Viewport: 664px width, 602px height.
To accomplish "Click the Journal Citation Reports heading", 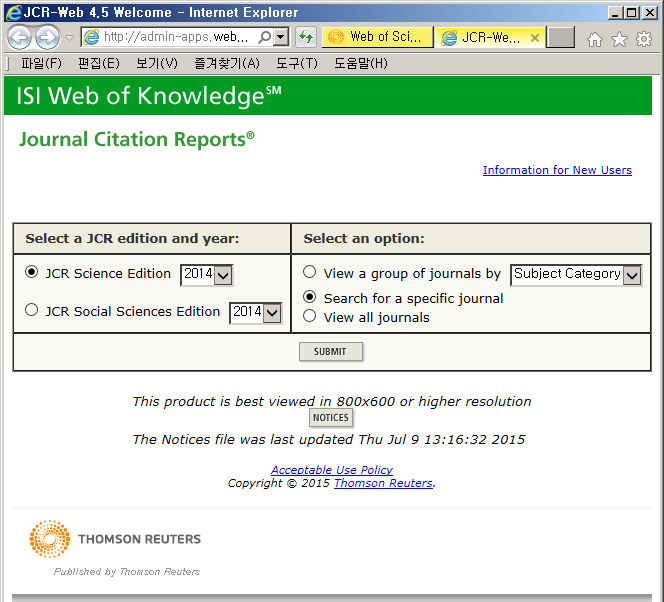I will coord(137,139).
